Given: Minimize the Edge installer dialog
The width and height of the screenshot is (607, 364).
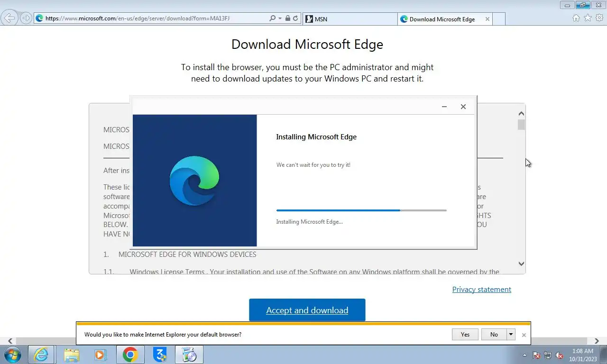Looking at the screenshot, I should coord(444,107).
